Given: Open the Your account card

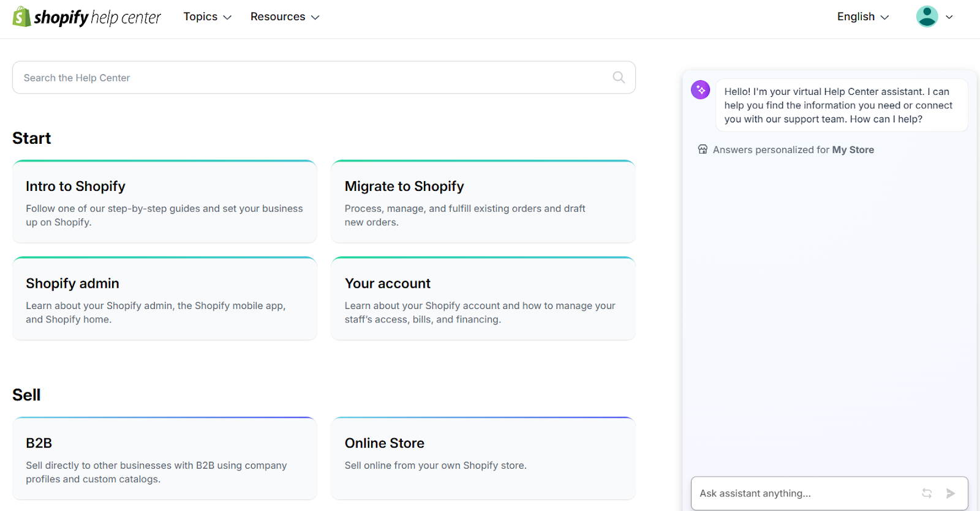Looking at the screenshot, I should [x=483, y=299].
